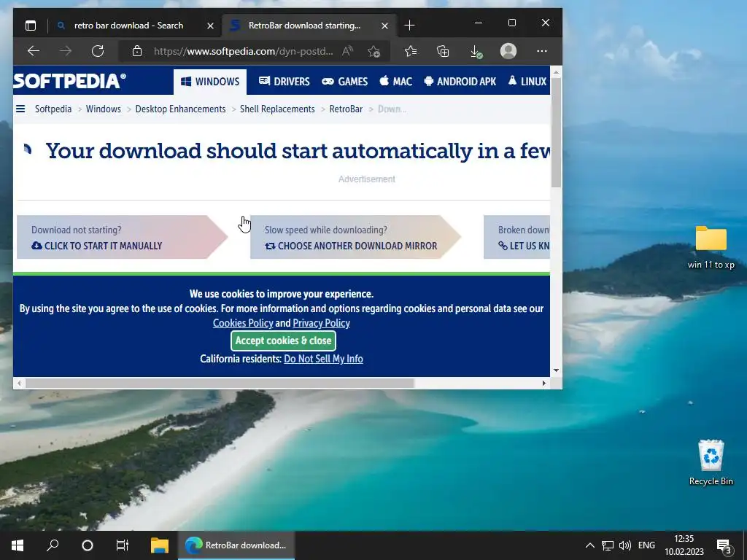The height and width of the screenshot is (560, 747).
Task: Select the GAMES category tab
Action: 344,82
